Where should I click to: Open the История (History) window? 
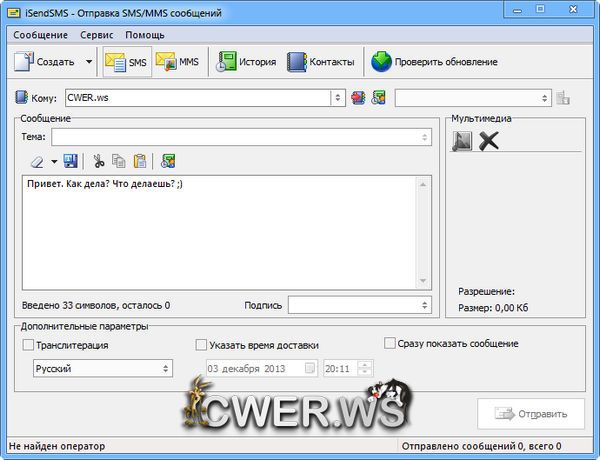(246, 62)
